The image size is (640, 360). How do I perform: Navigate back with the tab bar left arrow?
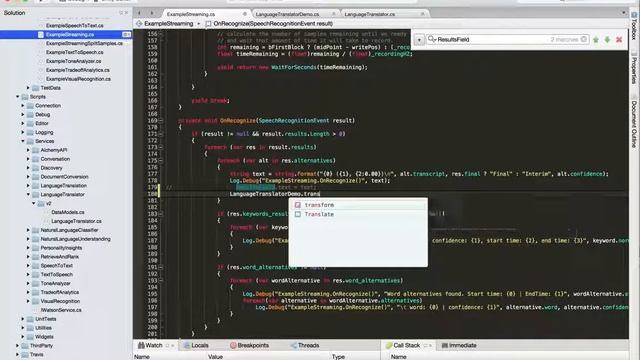[x=140, y=13]
